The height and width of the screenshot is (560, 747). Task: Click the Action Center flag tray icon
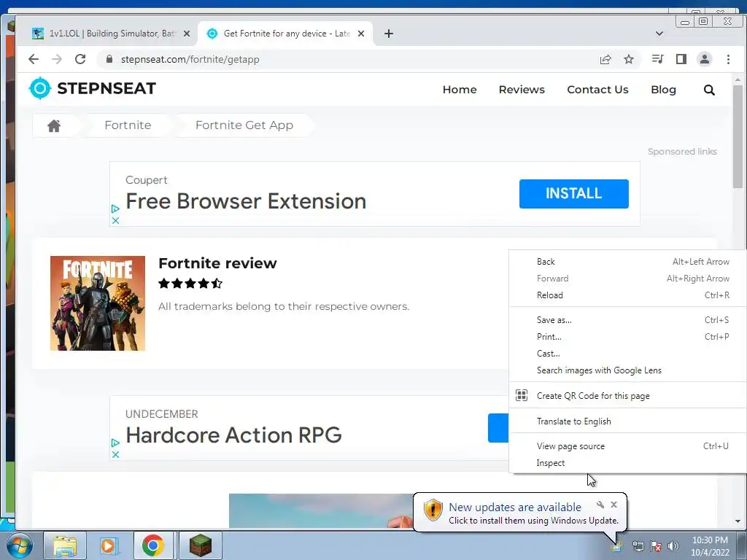pyautogui.click(x=656, y=546)
